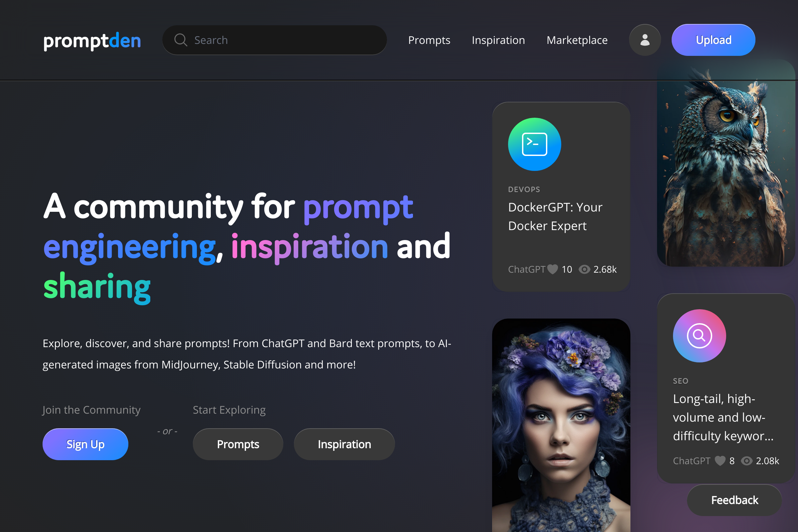This screenshot has height=532, width=798.
Task: Open the owl image thumbnail
Action: pyautogui.click(x=726, y=163)
